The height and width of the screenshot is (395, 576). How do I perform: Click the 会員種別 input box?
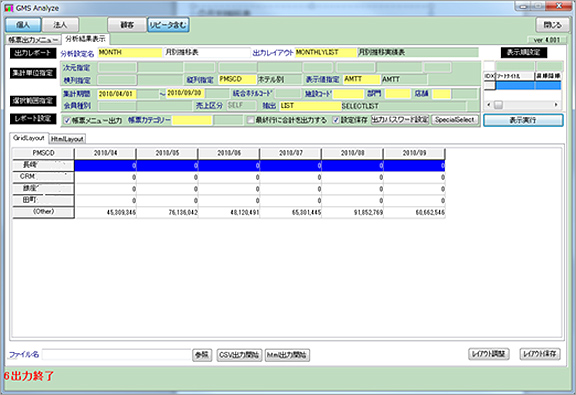click(117, 106)
